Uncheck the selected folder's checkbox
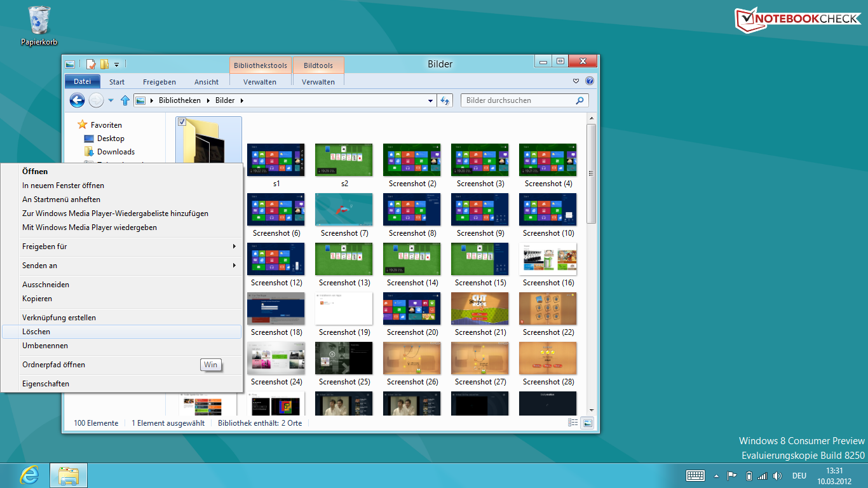The width and height of the screenshot is (868, 488). 182,122
